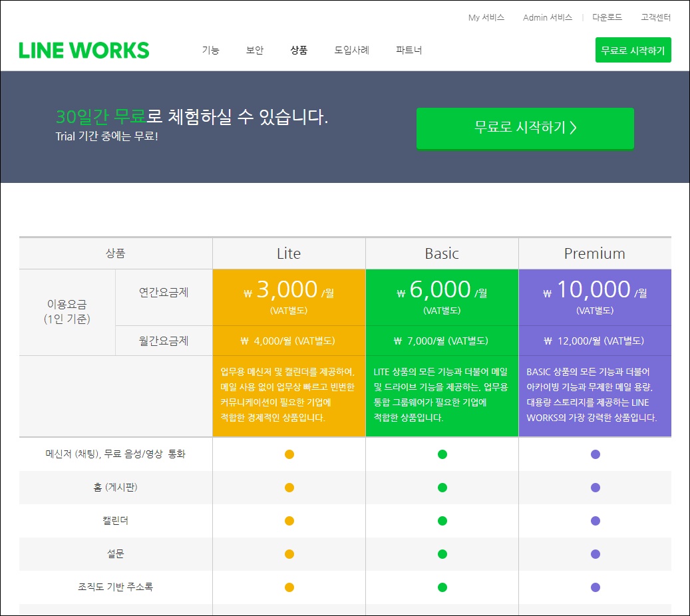Select the 기능 menu item
Screen dimensions: 690x616
point(211,50)
